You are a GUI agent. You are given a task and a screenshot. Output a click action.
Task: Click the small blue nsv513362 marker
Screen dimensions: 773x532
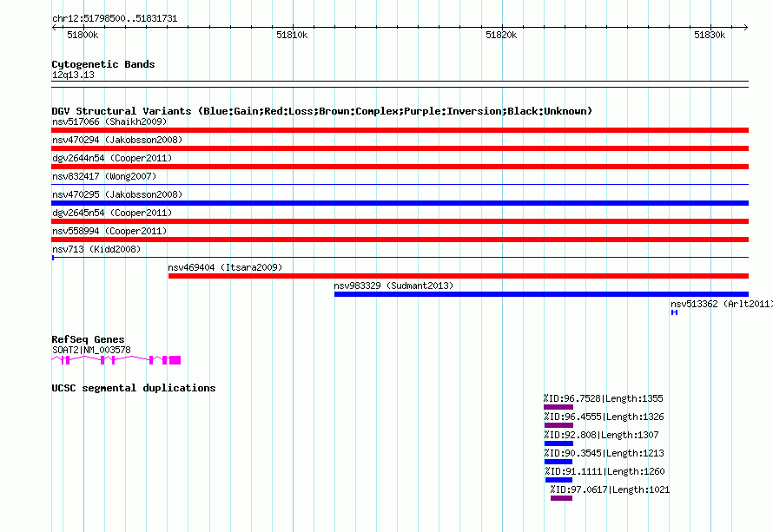(674, 312)
